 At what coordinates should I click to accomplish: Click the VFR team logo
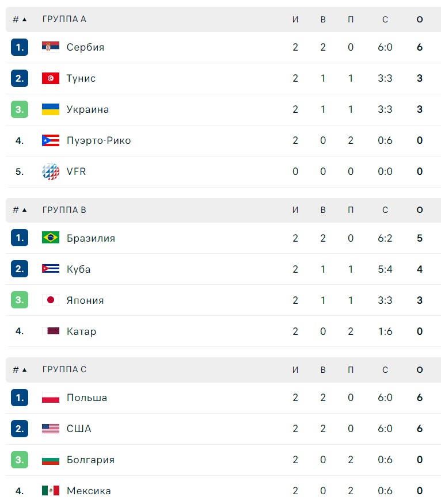[51, 171]
